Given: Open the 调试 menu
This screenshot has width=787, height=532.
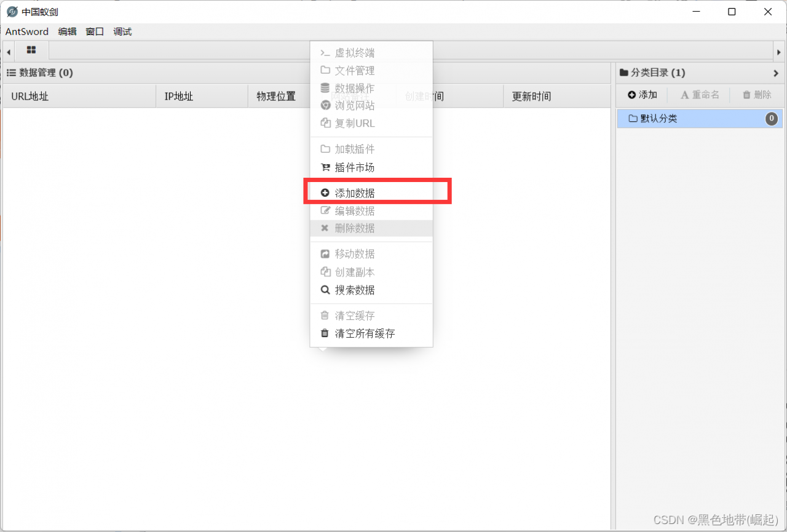Looking at the screenshot, I should [x=122, y=31].
